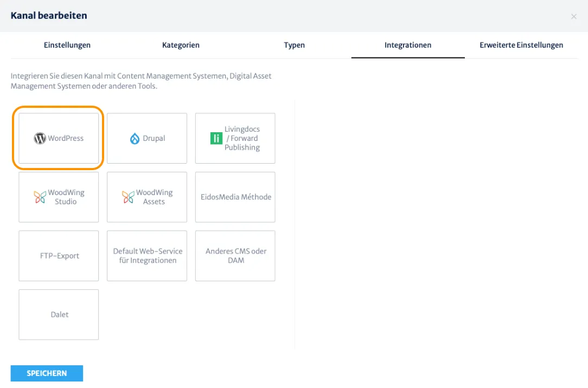Save with the SPEICHERN button
This screenshot has height=388, width=588.
coord(47,373)
